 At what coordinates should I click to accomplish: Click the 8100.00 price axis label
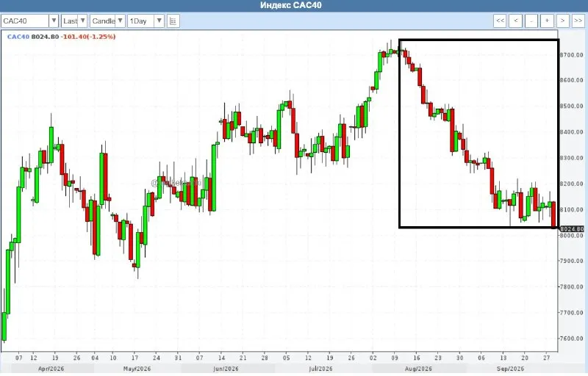[572, 209]
